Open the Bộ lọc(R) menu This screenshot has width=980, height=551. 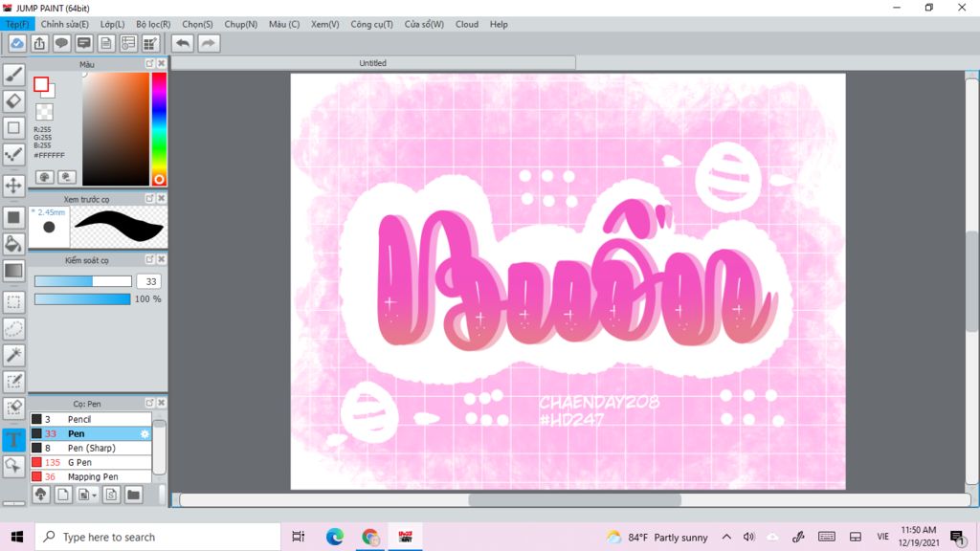click(153, 24)
